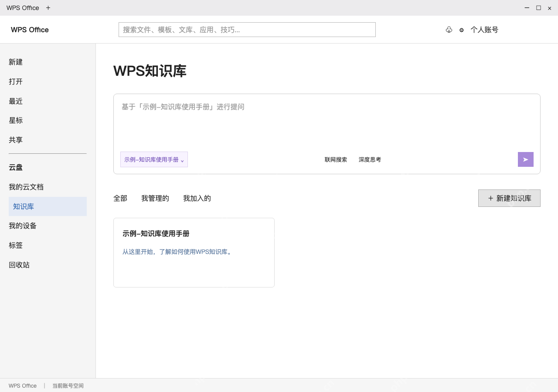Image resolution: width=558 pixels, height=392 pixels.
Task: Open 我的云文档 in the sidebar
Action: (x=26, y=187)
